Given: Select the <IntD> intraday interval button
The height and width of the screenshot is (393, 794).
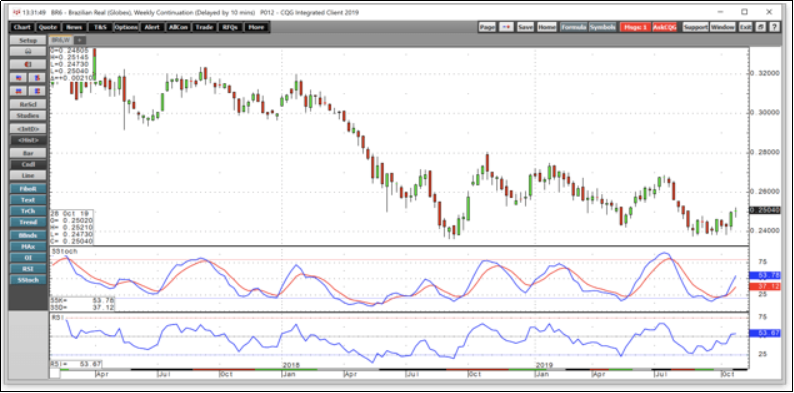Looking at the screenshot, I should click(28, 129).
